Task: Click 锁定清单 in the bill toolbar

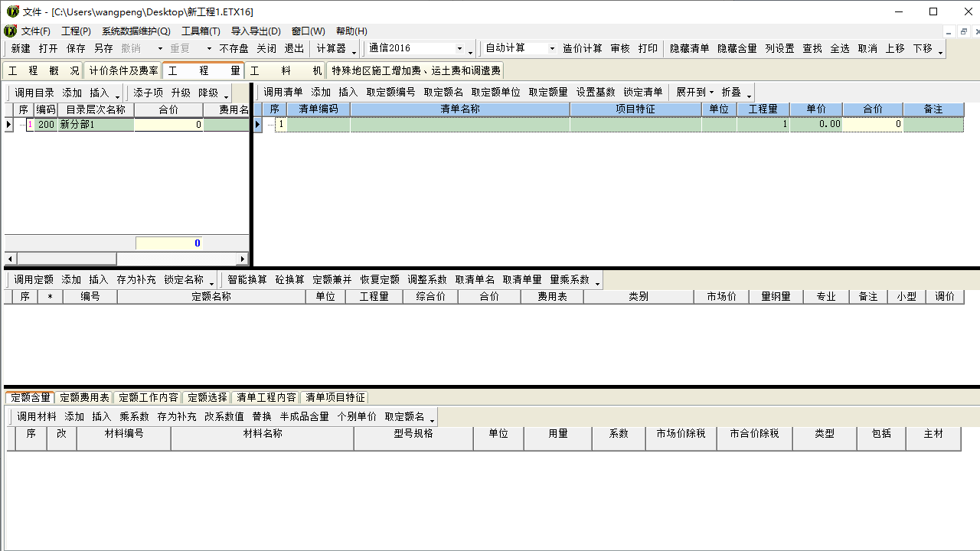Action: (x=643, y=92)
